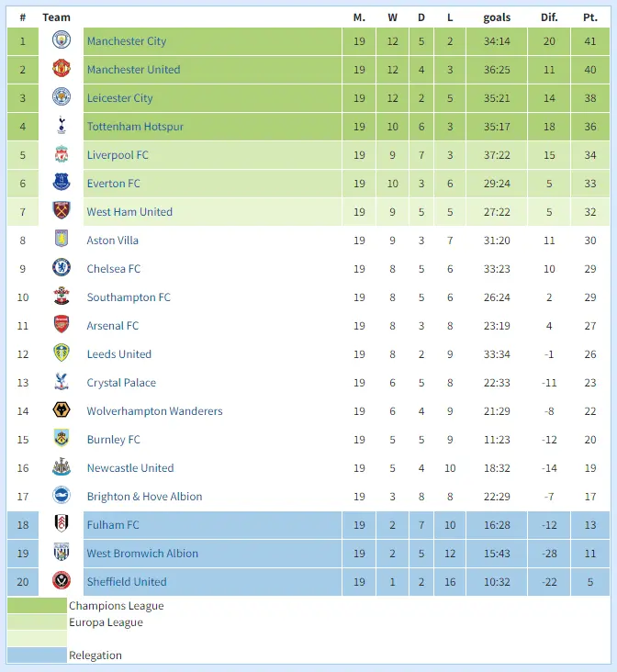Click the Champions League green legend swatch

coord(37,606)
